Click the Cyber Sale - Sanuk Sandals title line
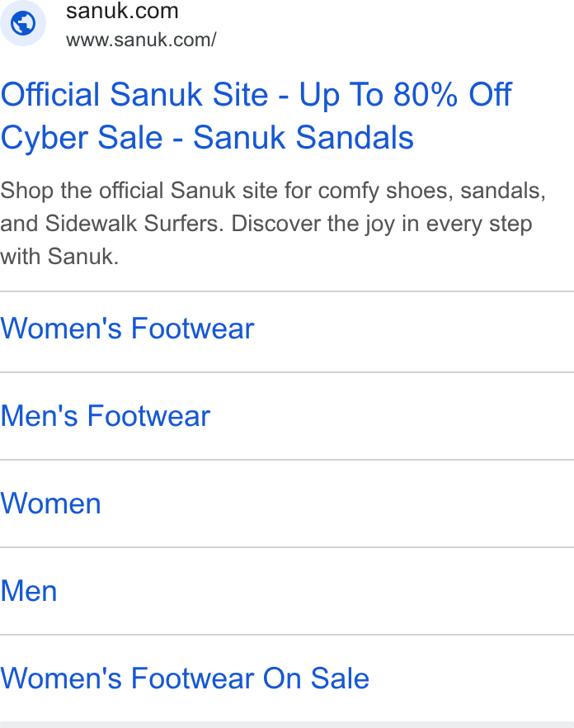 coord(207,137)
